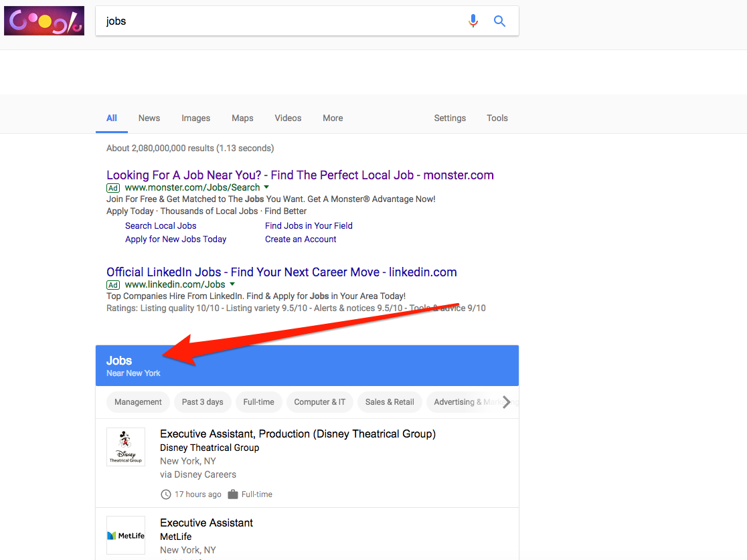Click the briefcase icon beside Full-time
The height and width of the screenshot is (560, 747).
click(x=233, y=494)
